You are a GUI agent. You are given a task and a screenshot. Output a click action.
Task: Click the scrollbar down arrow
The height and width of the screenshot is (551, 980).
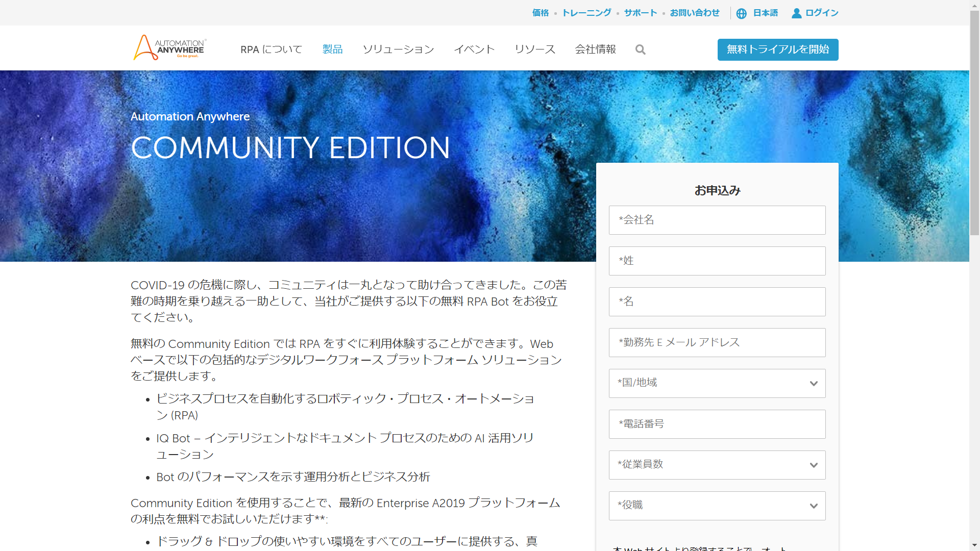pyautogui.click(x=974, y=546)
